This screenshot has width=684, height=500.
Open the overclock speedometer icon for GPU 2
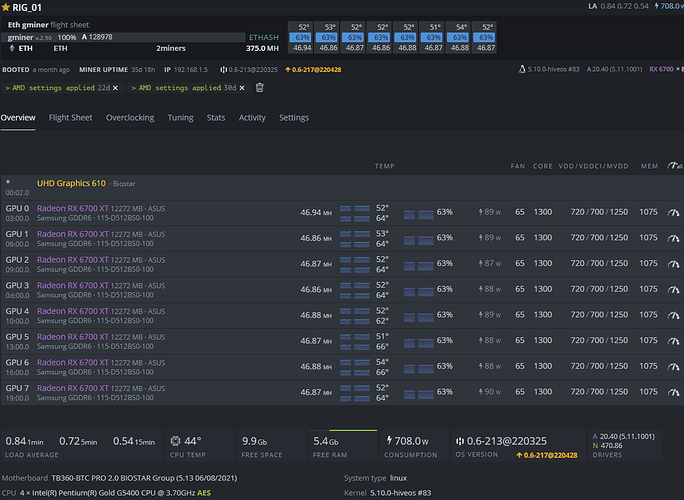pyautogui.click(x=674, y=264)
